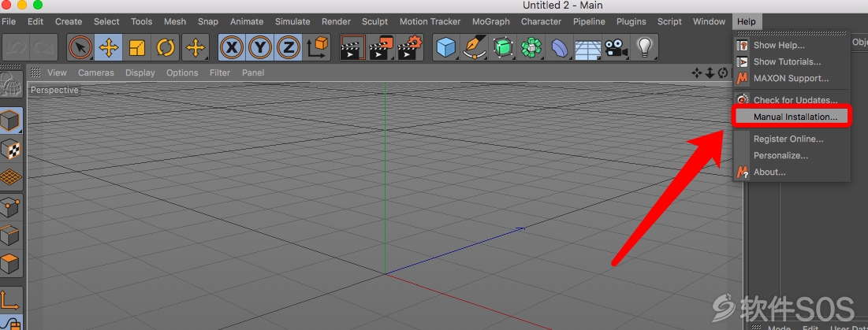Add a Light bulb object

(x=644, y=47)
